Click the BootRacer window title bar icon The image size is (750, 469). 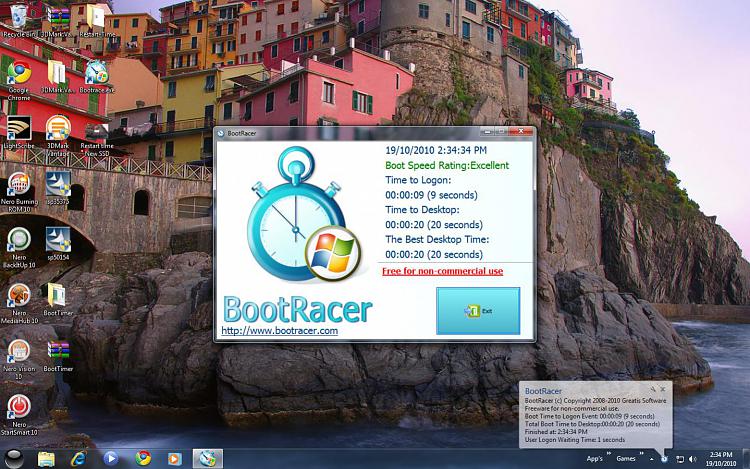[221, 133]
